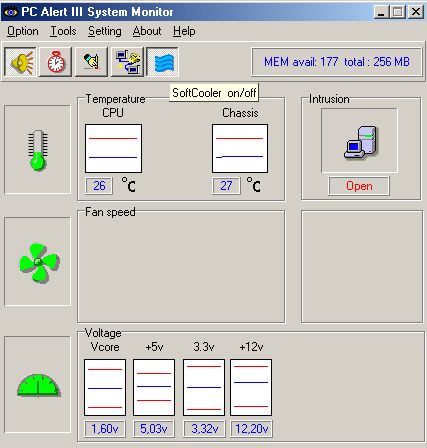Click the green fan speed icon

[38, 262]
